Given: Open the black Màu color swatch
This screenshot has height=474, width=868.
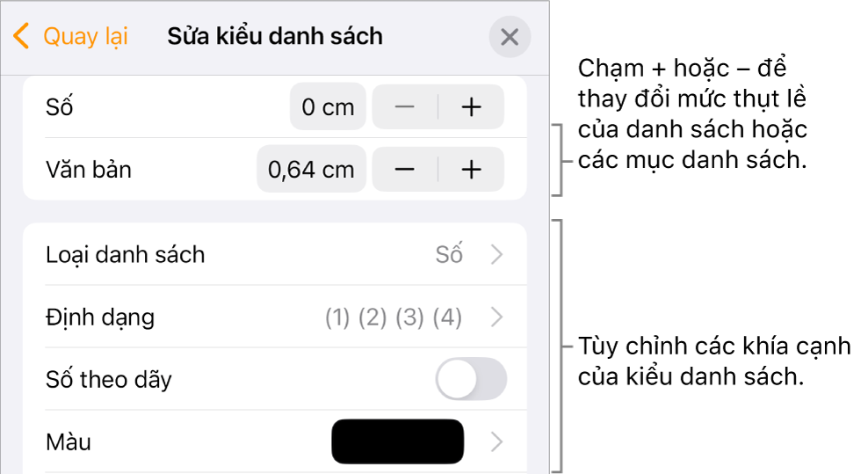Looking at the screenshot, I should (x=397, y=441).
